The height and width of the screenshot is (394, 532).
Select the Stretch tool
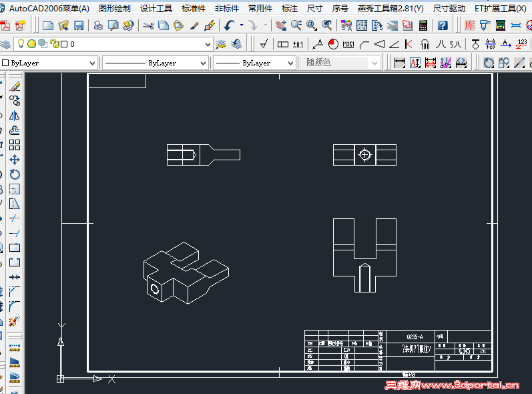point(15,204)
